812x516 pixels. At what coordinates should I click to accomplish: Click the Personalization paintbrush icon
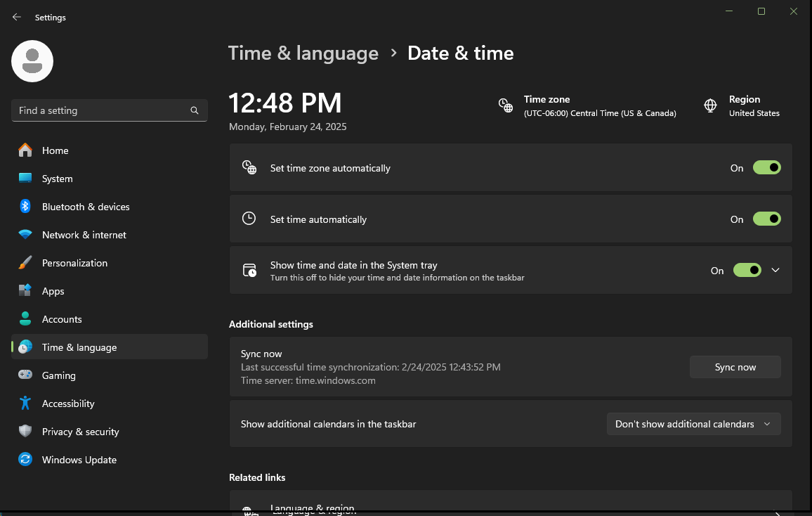[25, 263]
